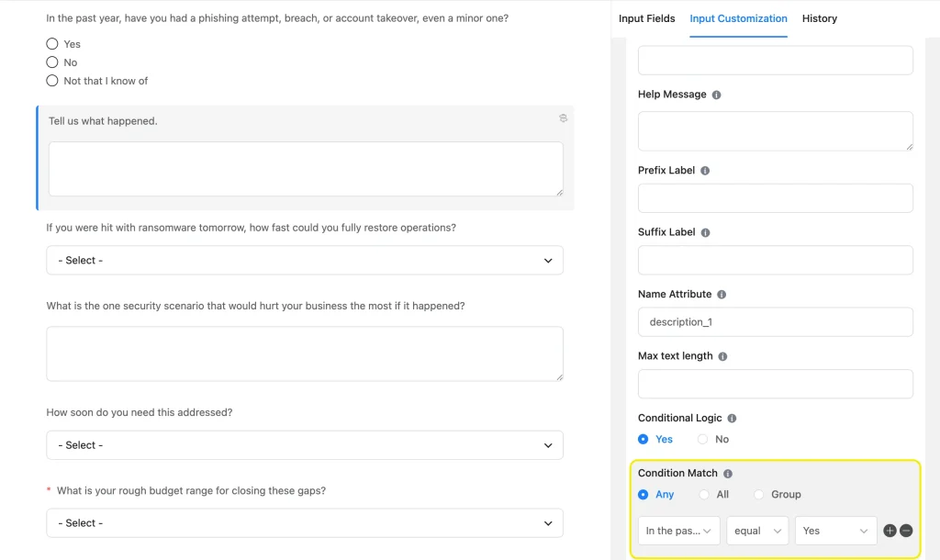940x560 pixels.
Task: Click the Prefix Label input
Action: pyautogui.click(x=775, y=198)
